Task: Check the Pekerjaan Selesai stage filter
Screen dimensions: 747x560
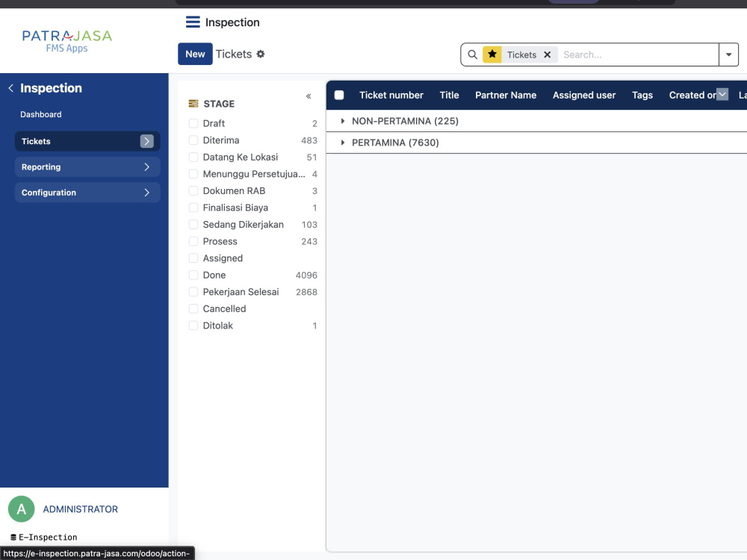Action: 193,292
